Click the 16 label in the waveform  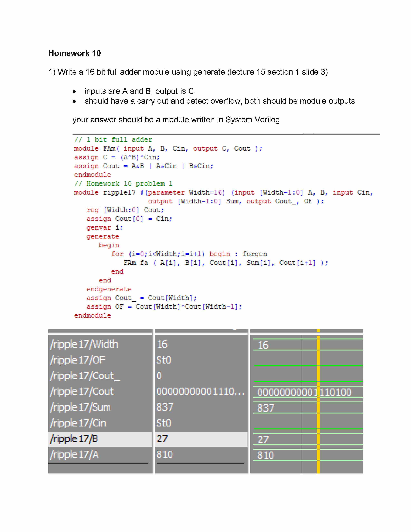tap(263, 345)
